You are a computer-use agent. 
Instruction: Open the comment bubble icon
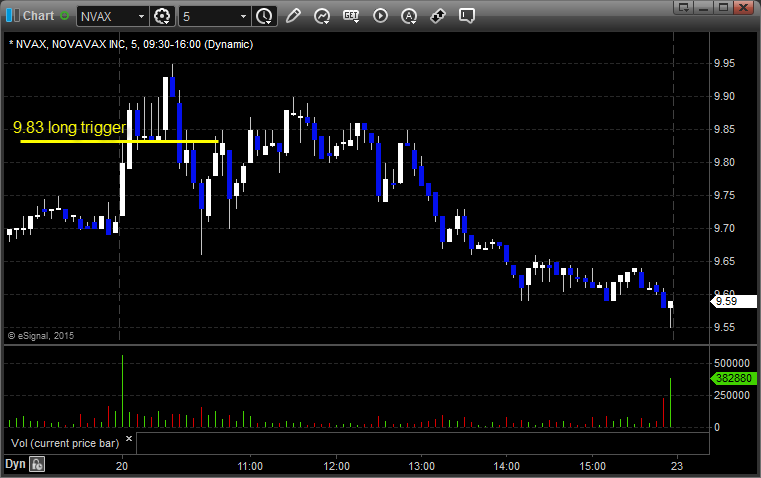coord(467,16)
